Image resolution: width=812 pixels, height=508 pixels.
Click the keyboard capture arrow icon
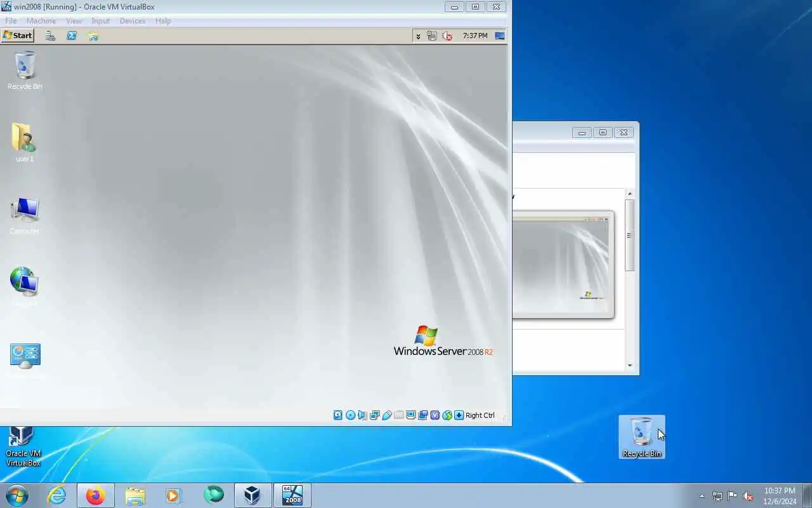(x=459, y=415)
